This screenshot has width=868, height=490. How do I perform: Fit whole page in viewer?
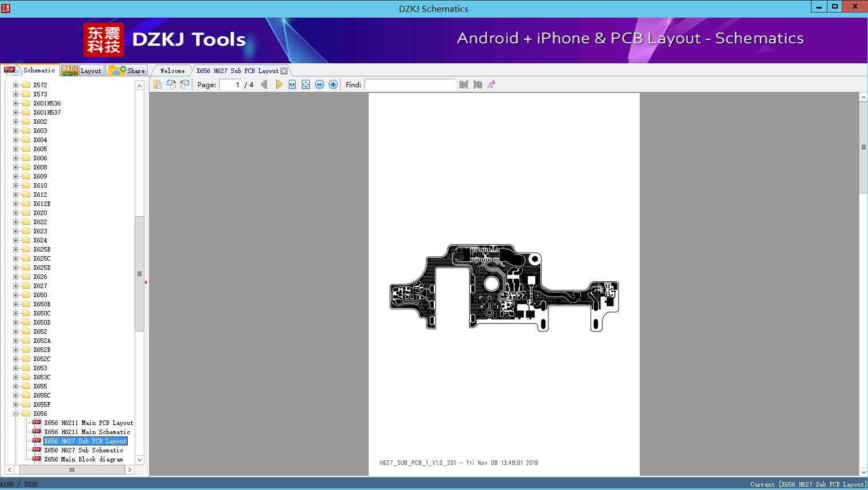tap(306, 84)
